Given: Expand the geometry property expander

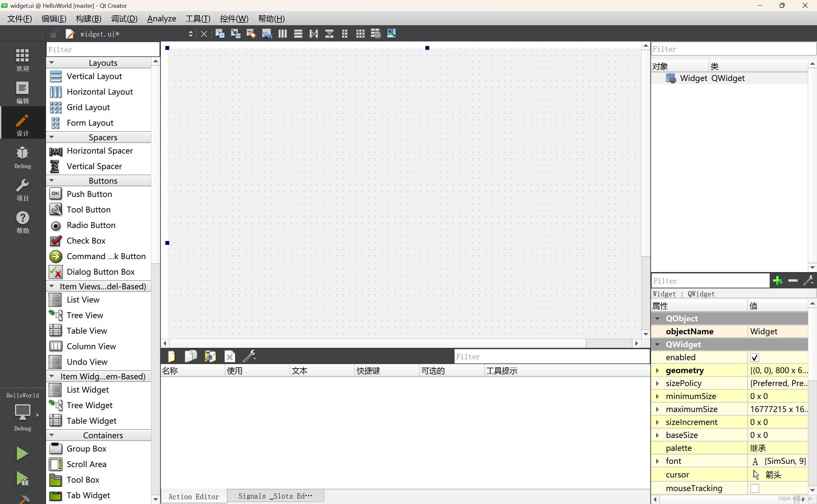Looking at the screenshot, I should 658,370.
